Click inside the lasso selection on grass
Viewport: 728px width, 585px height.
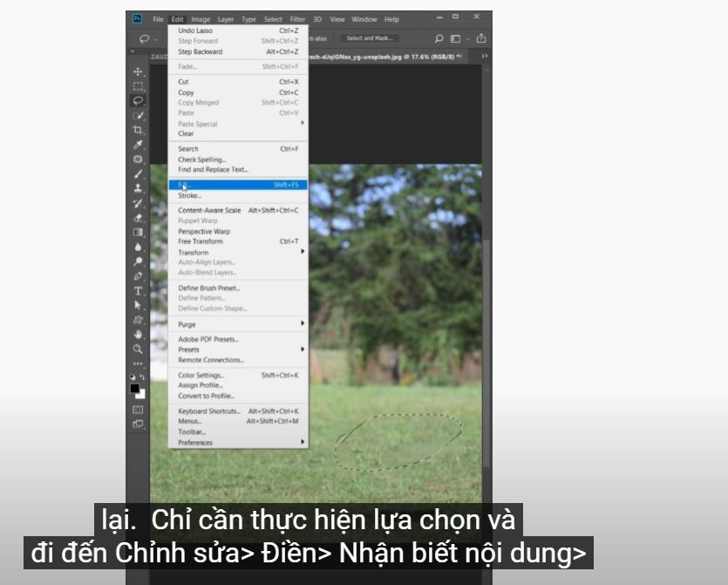tap(398, 442)
